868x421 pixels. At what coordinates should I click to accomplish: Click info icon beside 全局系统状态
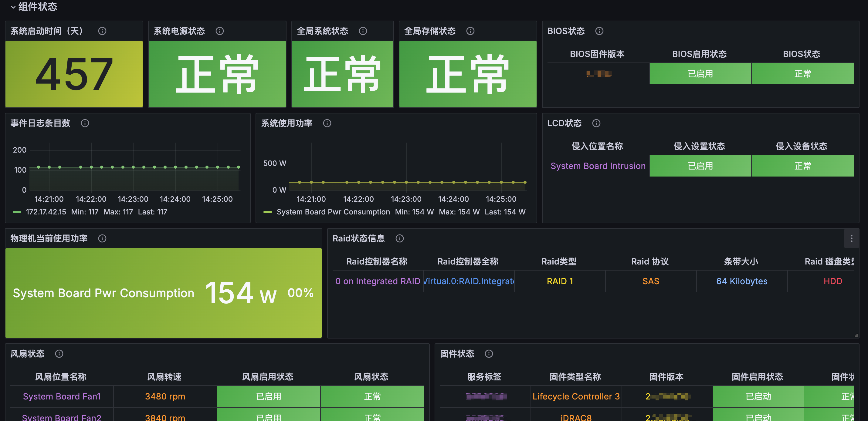(363, 31)
